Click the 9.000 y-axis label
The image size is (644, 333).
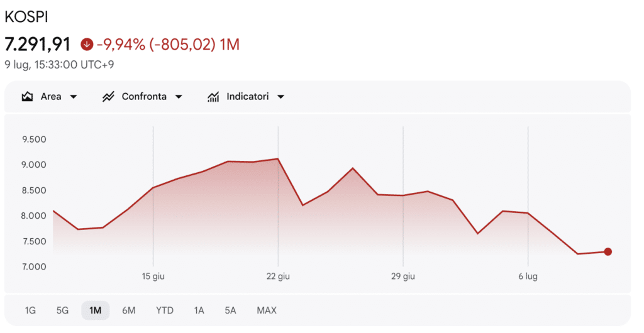pos(34,165)
